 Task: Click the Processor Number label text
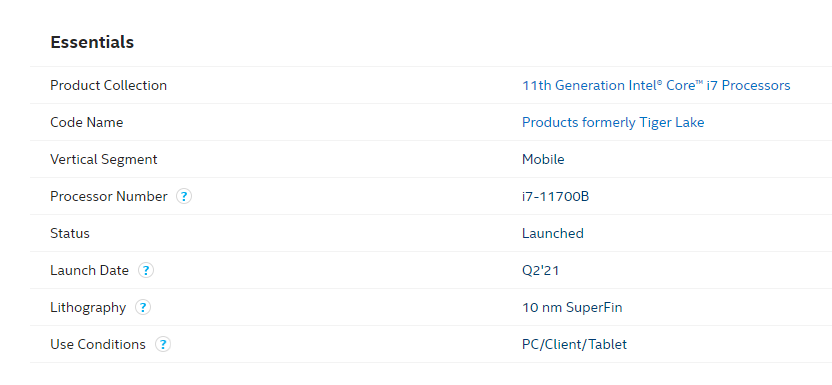pyautogui.click(x=109, y=197)
